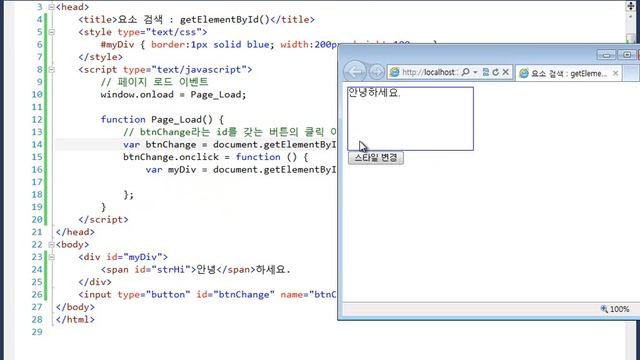Open the 100% zoom level control
Image resolution: width=640 pixels, height=360 pixels.
point(615,309)
